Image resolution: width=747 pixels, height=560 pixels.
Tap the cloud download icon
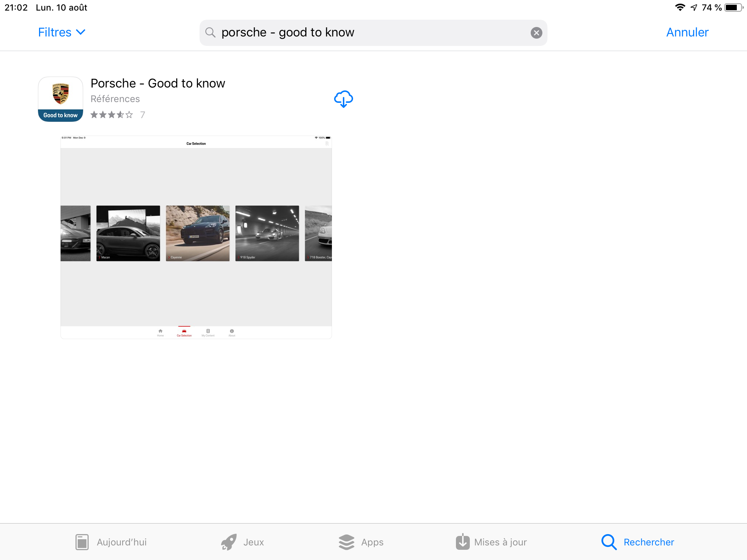(343, 99)
